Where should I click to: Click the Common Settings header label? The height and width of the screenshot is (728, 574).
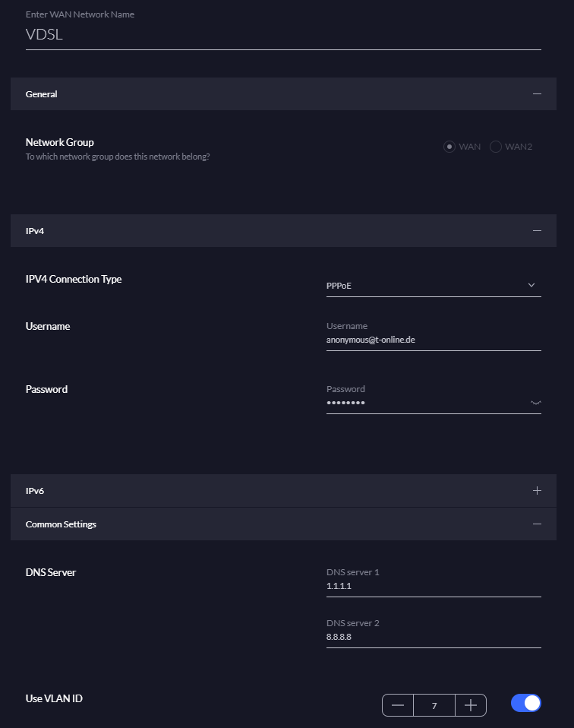(61, 524)
